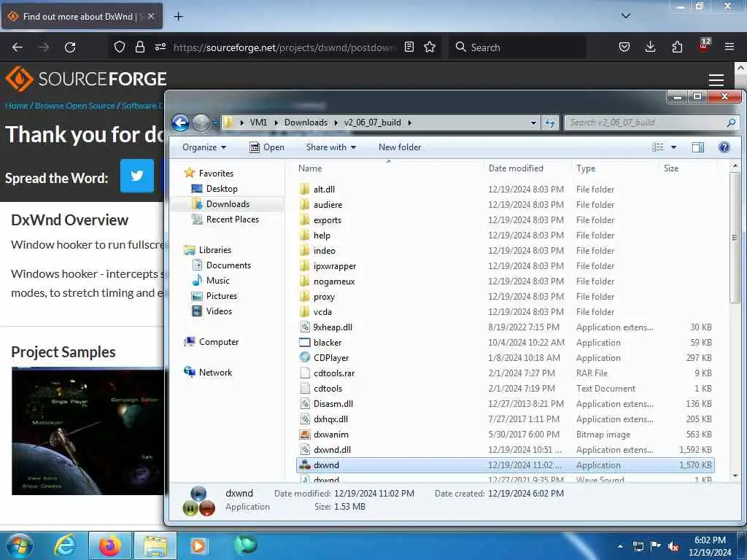Create a New folder
The height and width of the screenshot is (560, 747).
400,147
